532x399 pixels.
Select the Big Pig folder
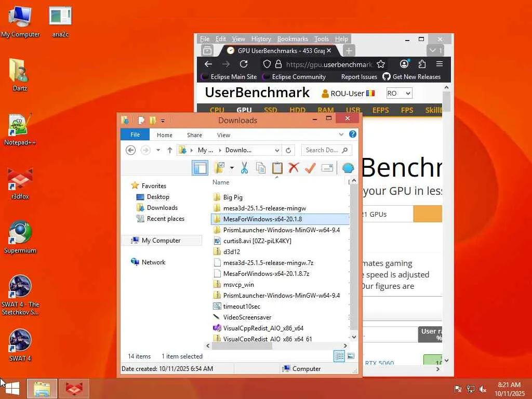click(233, 197)
